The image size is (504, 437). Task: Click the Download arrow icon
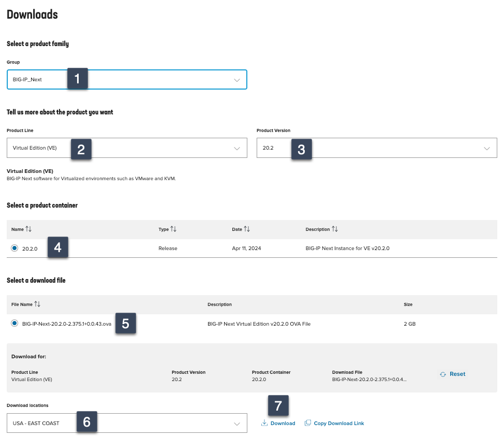point(264,423)
